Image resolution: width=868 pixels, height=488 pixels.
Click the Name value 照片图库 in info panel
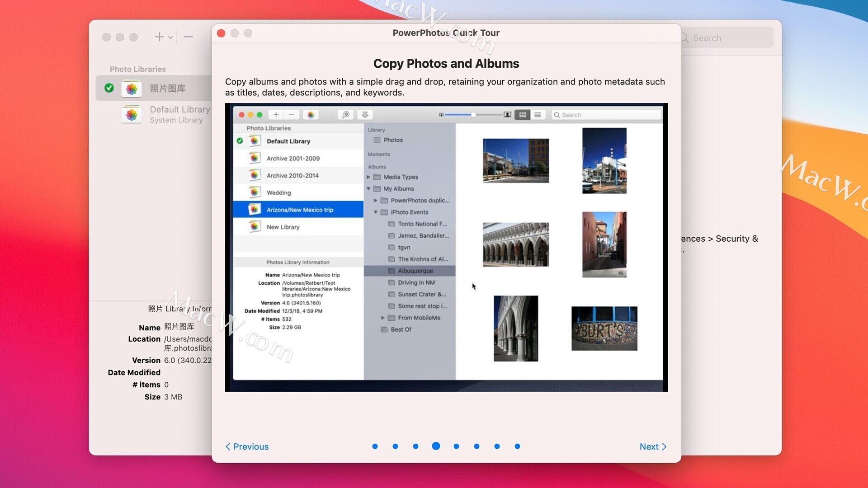coord(179,327)
